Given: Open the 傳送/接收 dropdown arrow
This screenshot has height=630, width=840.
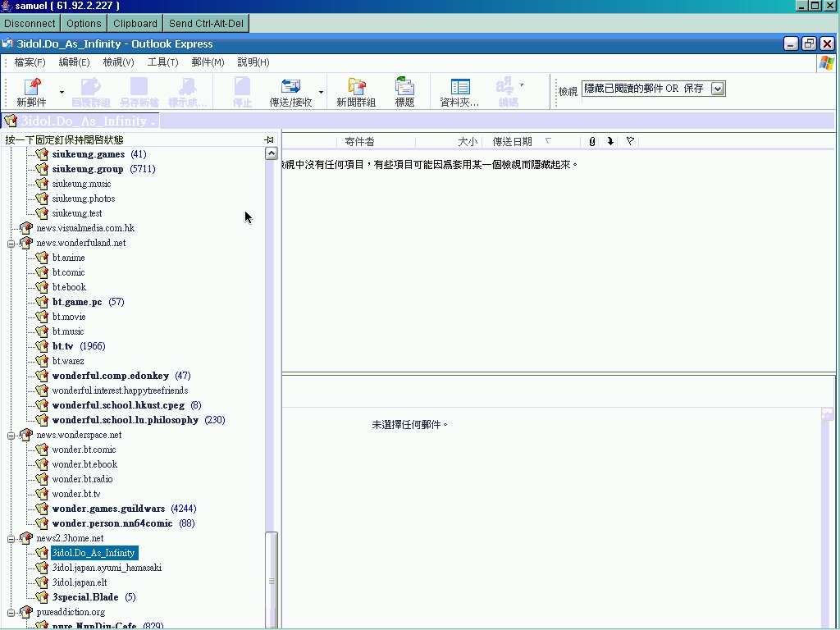Looking at the screenshot, I should [321, 92].
